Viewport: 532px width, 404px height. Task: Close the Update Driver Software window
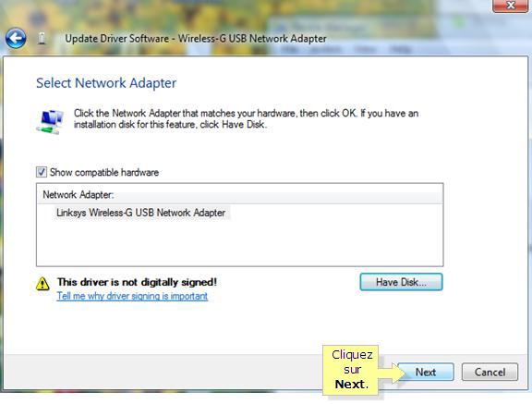(x=510, y=6)
